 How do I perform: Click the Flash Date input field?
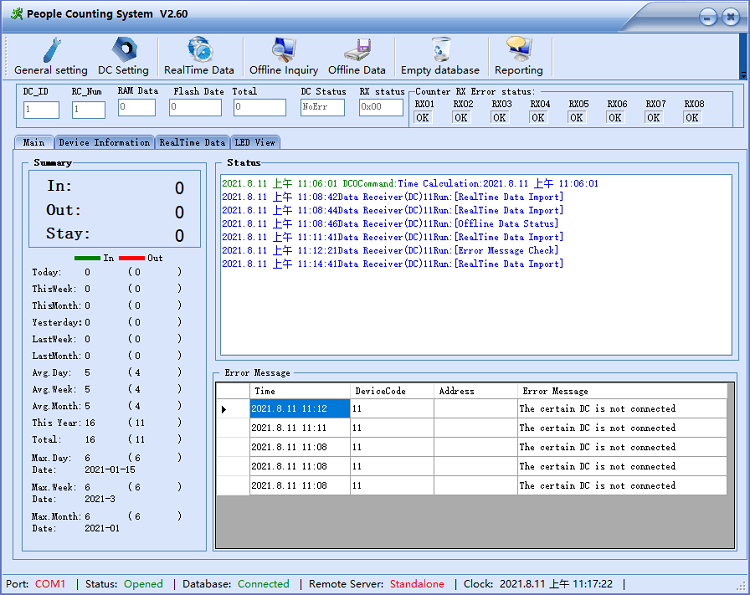pyautogui.click(x=195, y=108)
